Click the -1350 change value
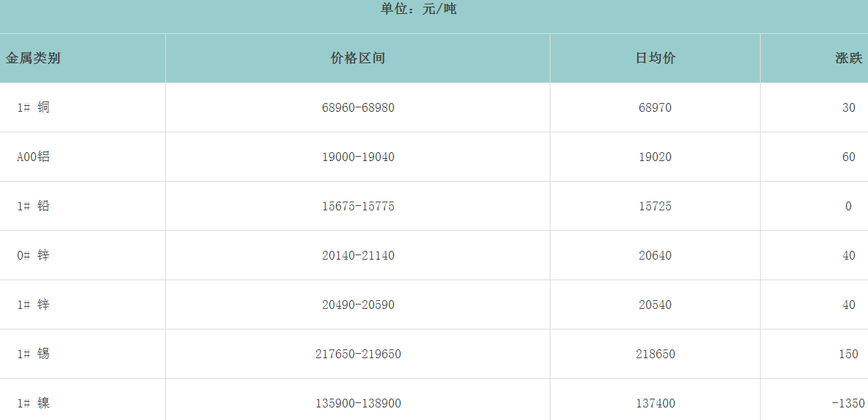This screenshot has width=868, height=420. click(x=848, y=403)
